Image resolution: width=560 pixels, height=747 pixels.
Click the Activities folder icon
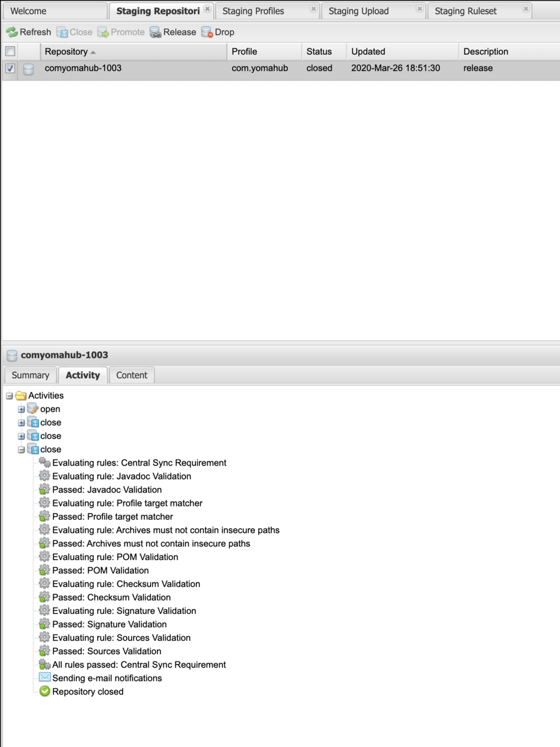21,396
